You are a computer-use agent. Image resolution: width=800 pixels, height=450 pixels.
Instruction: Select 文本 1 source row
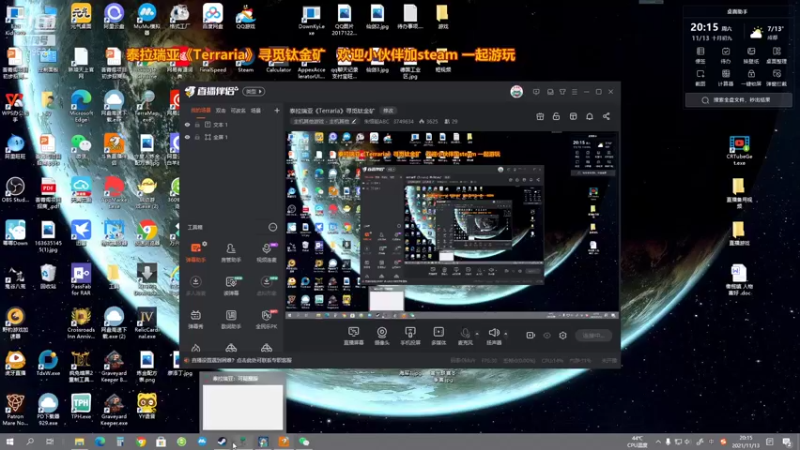pyautogui.click(x=232, y=124)
